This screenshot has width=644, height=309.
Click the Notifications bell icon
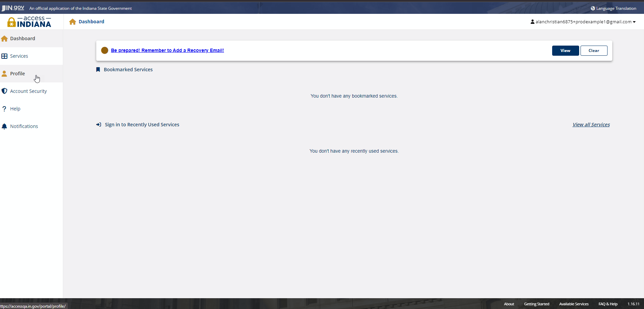pyautogui.click(x=4, y=126)
